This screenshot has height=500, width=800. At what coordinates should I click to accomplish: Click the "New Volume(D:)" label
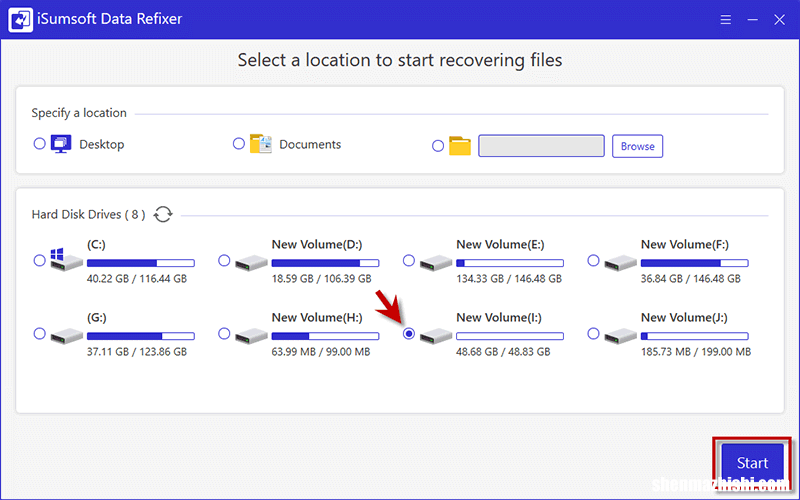click(x=317, y=245)
